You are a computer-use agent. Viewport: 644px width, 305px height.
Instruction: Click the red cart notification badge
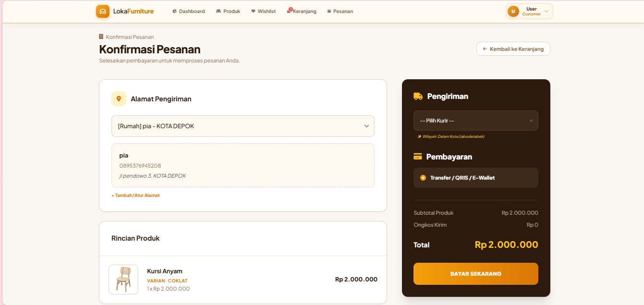(x=291, y=9)
